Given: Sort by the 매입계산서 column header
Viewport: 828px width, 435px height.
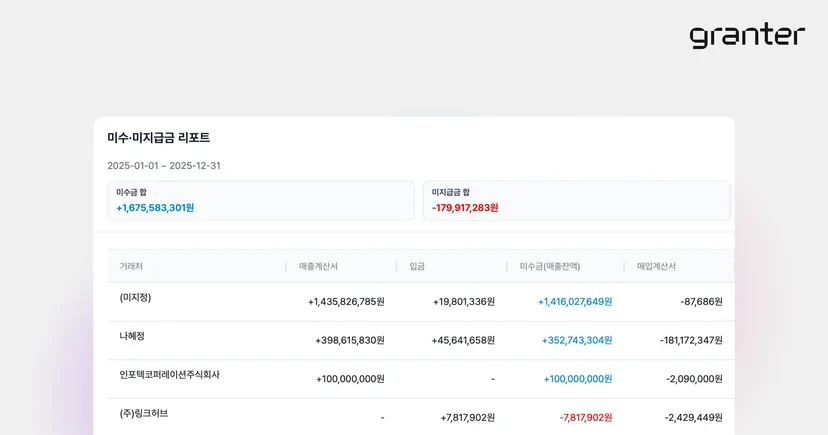Looking at the screenshot, I should coord(656,267).
